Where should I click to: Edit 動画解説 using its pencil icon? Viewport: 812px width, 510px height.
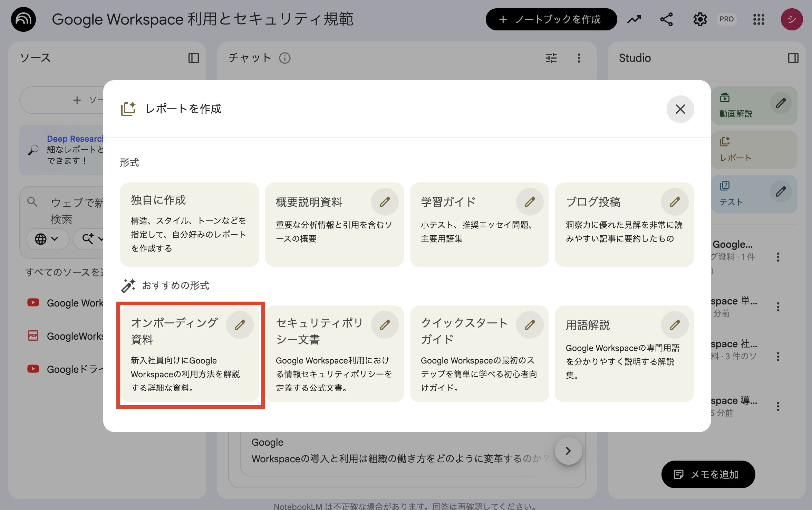coord(781,102)
